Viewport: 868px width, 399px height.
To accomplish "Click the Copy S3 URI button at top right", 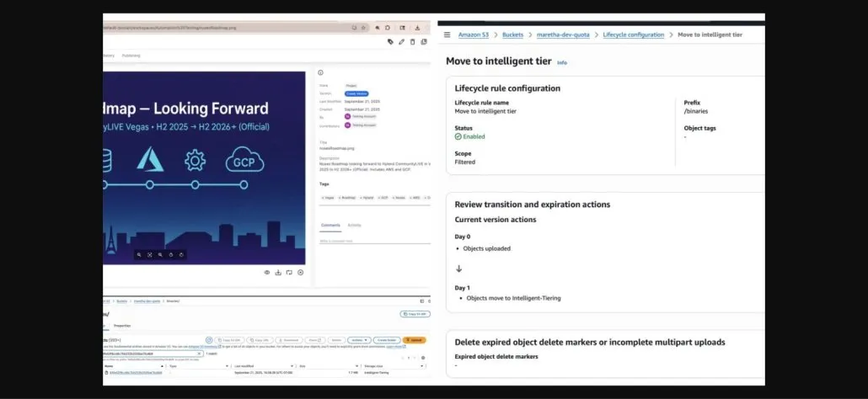I will click(x=415, y=314).
